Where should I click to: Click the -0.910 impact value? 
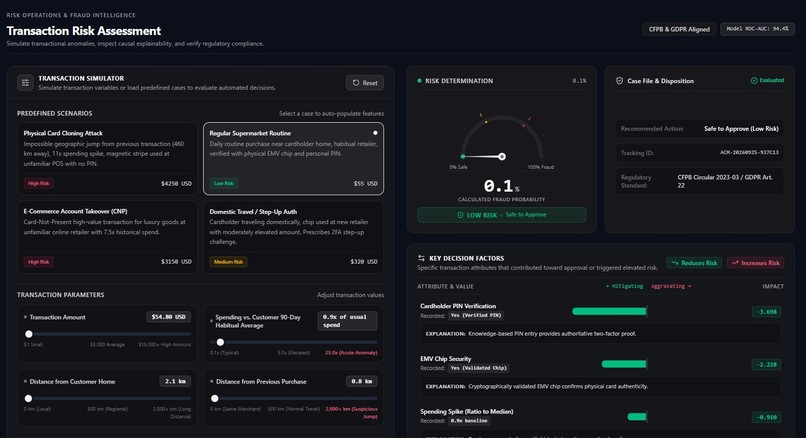point(766,417)
